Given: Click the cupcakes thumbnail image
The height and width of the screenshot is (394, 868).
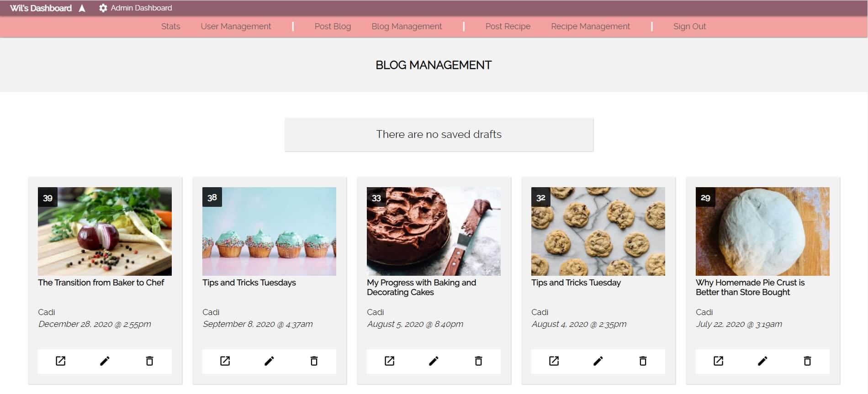Looking at the screenshot, I should (x=269, y=231).
